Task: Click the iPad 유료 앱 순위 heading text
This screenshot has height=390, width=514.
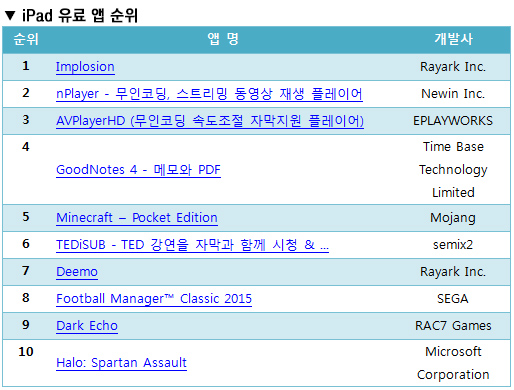Action: click(x=80, y=15)
